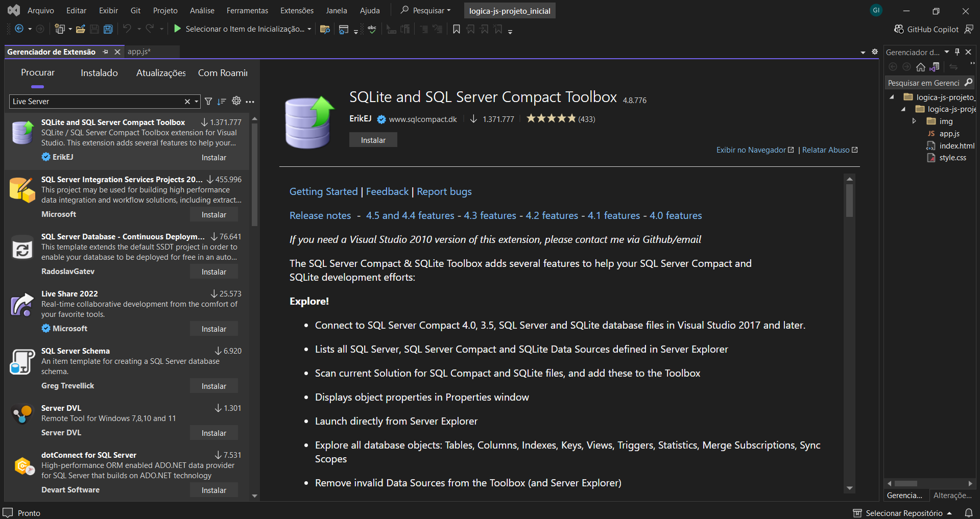Open the GI account avatar
980x519 pixels.
(876, 10)
